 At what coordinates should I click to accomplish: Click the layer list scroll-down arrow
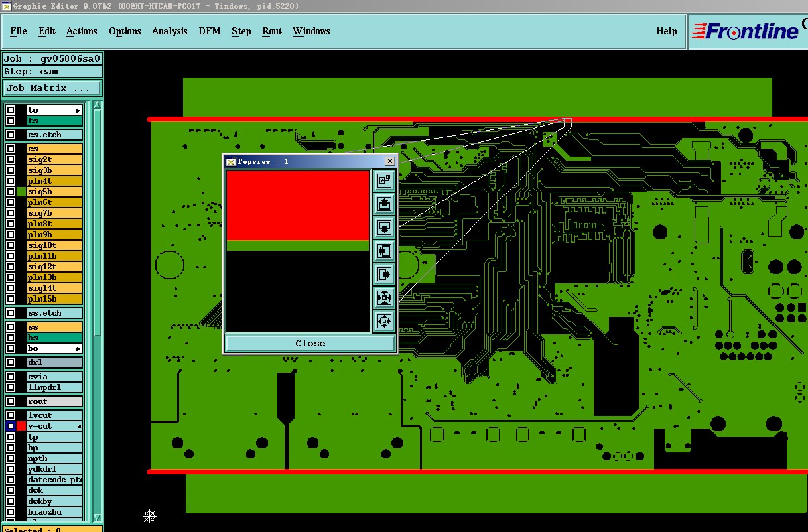98,517
